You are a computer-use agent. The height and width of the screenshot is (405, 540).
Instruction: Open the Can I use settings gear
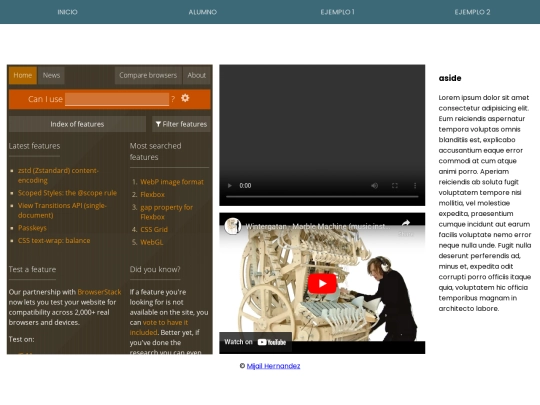(x=185, y=98)
